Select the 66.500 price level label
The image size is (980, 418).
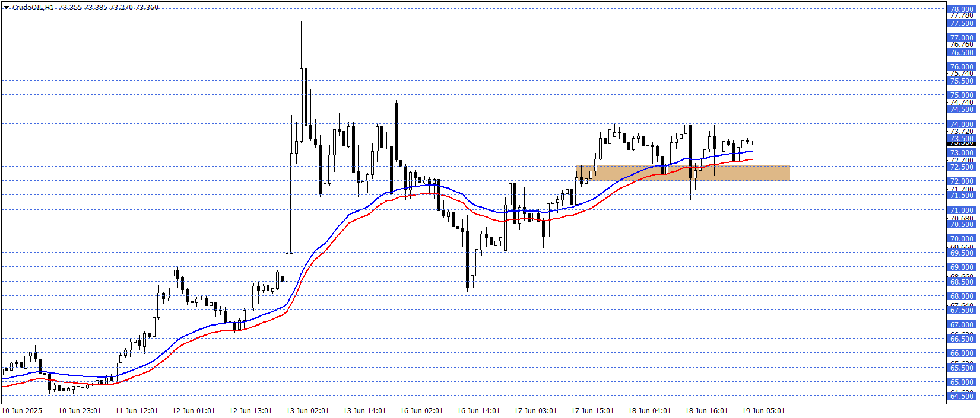pos(962,339)
